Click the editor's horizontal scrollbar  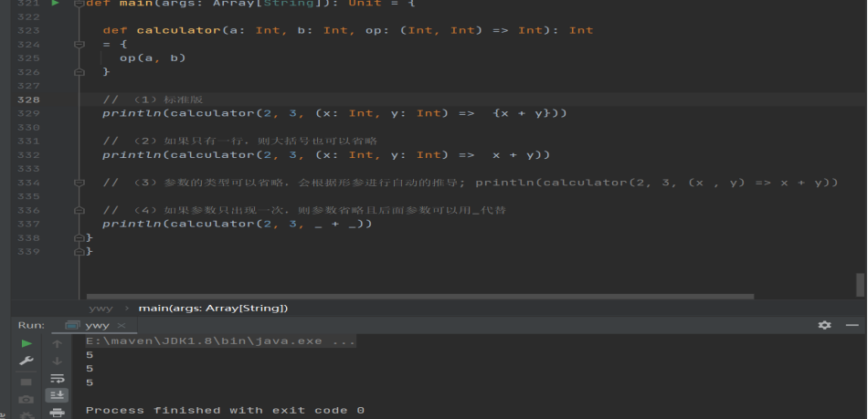coord(420,297)
